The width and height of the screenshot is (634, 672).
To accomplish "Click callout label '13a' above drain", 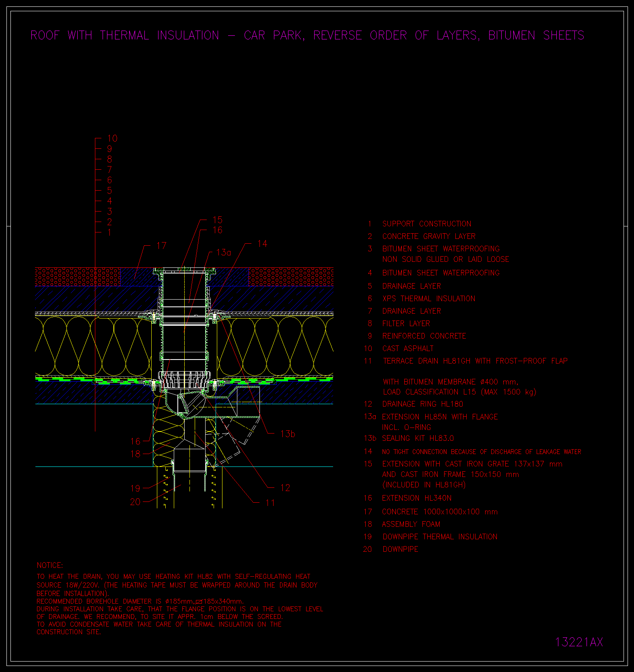I will (224, 253).
